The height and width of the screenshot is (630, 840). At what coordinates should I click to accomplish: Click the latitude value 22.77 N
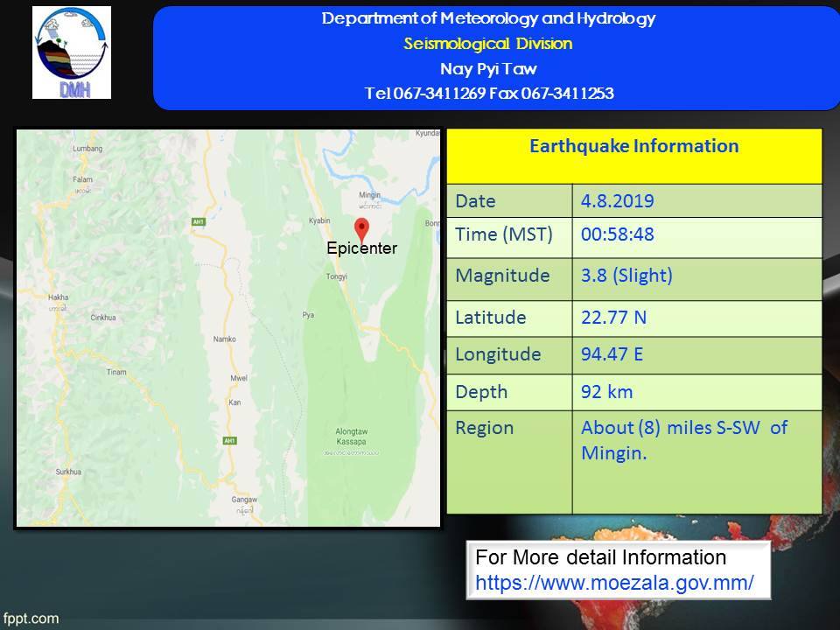[614, 318]
